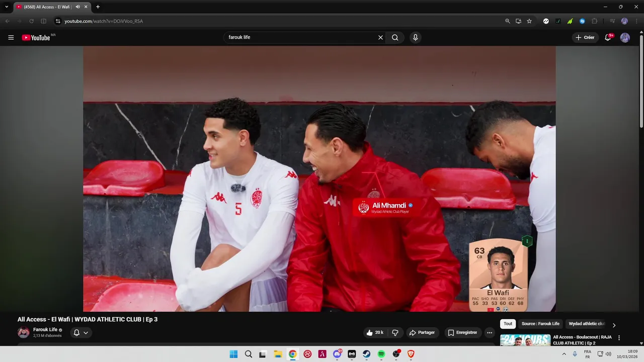Switch the FRA keyboard language indicator
This screenshot has width=644, height=362.
tap(588, 354)
